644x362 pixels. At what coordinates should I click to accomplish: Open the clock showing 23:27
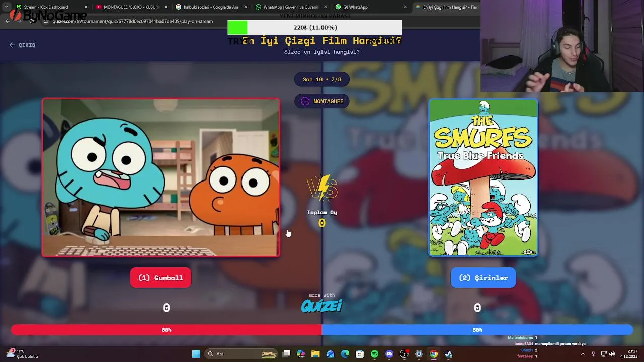pyautogui.click(x=629, y=354)
